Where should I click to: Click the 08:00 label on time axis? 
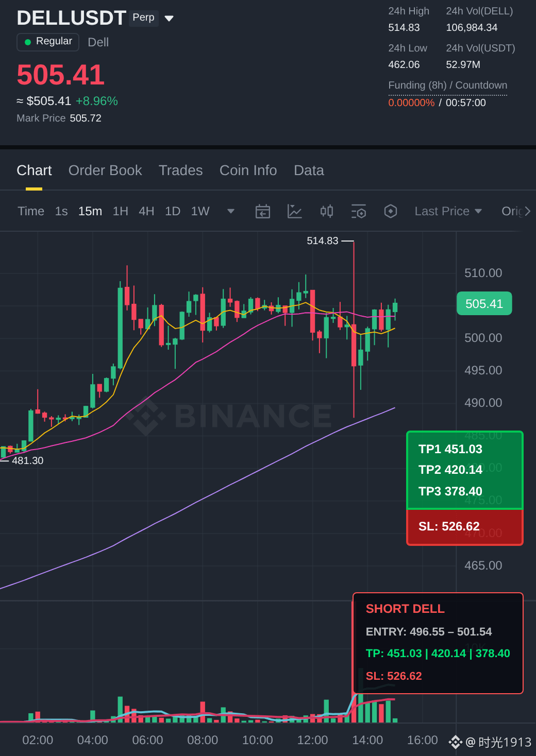tap(203, 741)
